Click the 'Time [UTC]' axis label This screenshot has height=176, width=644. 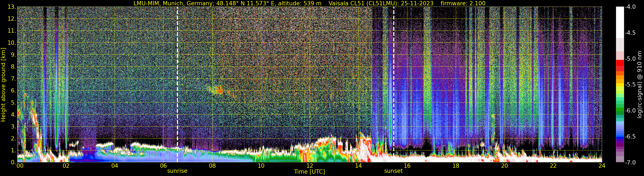point(310,172)
